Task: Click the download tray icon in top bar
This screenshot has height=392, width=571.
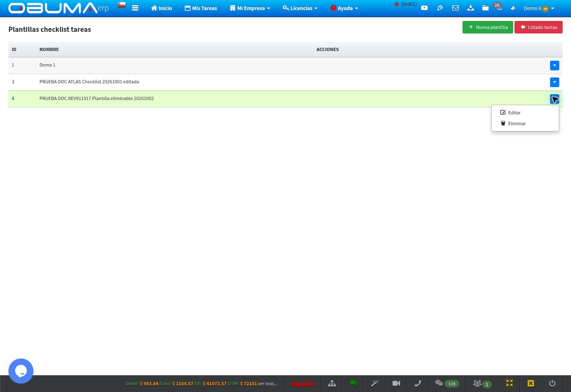Action: (470, 8)
